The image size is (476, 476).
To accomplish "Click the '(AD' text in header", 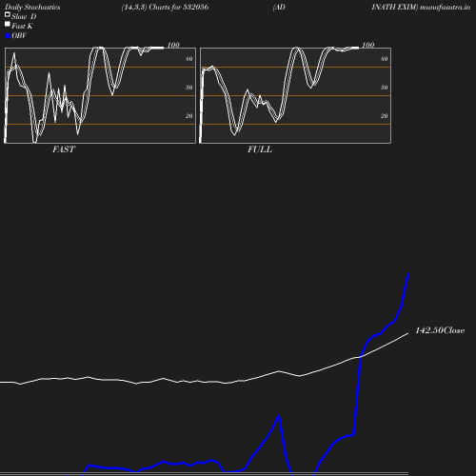I will [x=279, y=7].
